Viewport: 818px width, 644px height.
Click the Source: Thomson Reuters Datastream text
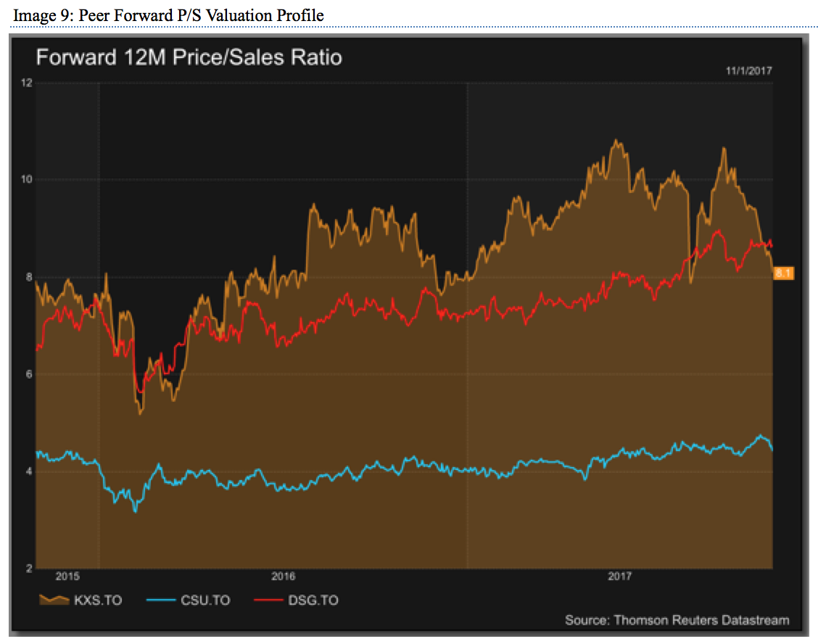pos(677,620)
